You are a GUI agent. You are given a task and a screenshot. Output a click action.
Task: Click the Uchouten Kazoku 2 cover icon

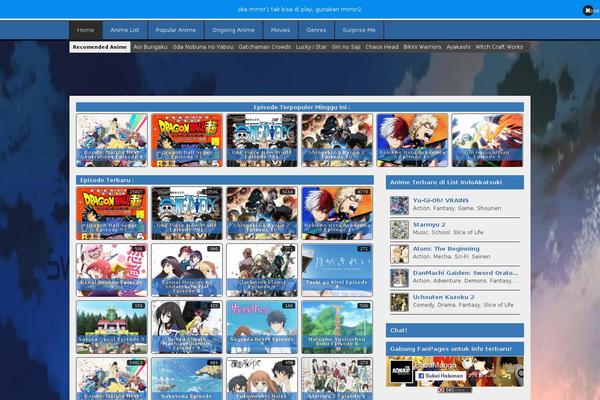pos(399,302)
